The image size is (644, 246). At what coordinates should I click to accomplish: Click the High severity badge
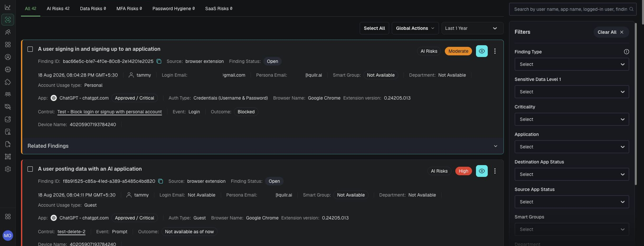(x=464, y=171)
